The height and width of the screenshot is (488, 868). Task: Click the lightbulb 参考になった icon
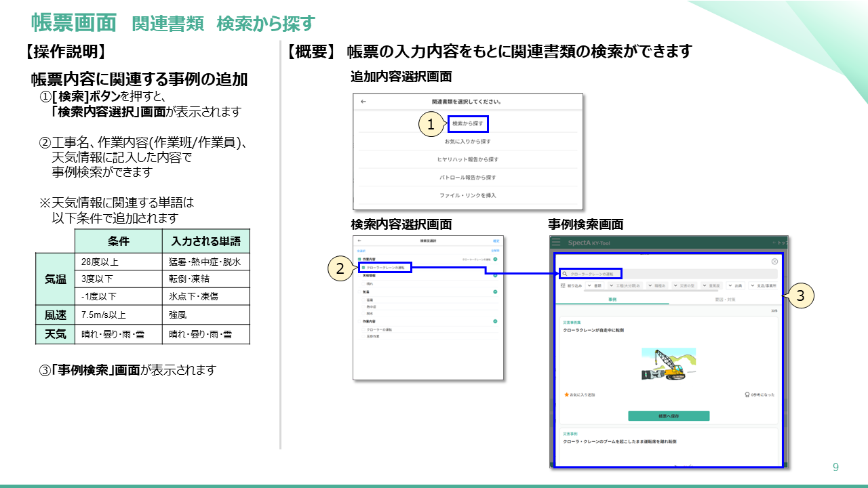click(746, 394)
